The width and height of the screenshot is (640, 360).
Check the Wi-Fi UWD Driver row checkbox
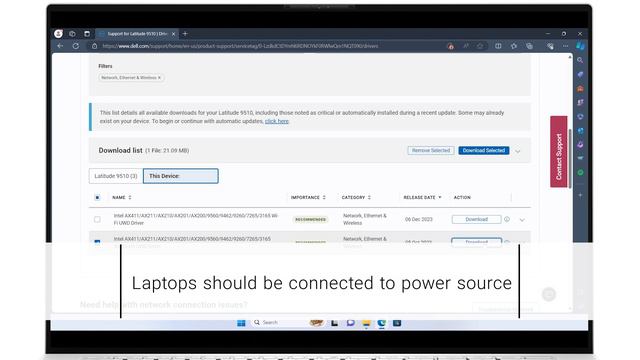point(97,220)
